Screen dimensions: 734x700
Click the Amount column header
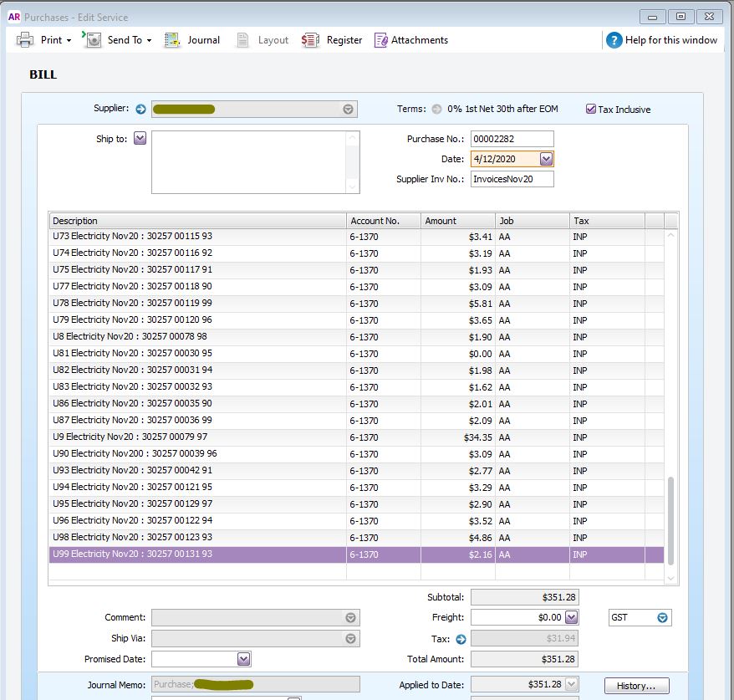coord(458,221)
